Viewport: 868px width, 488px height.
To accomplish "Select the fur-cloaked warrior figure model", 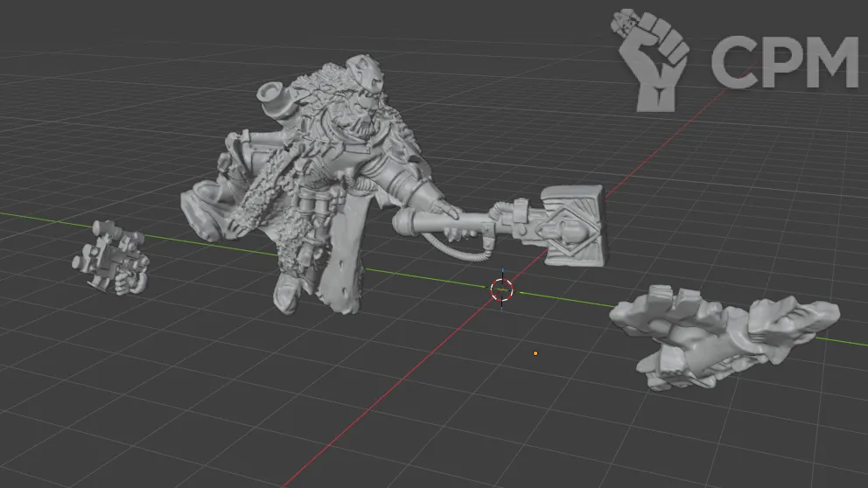I will 310,183.
